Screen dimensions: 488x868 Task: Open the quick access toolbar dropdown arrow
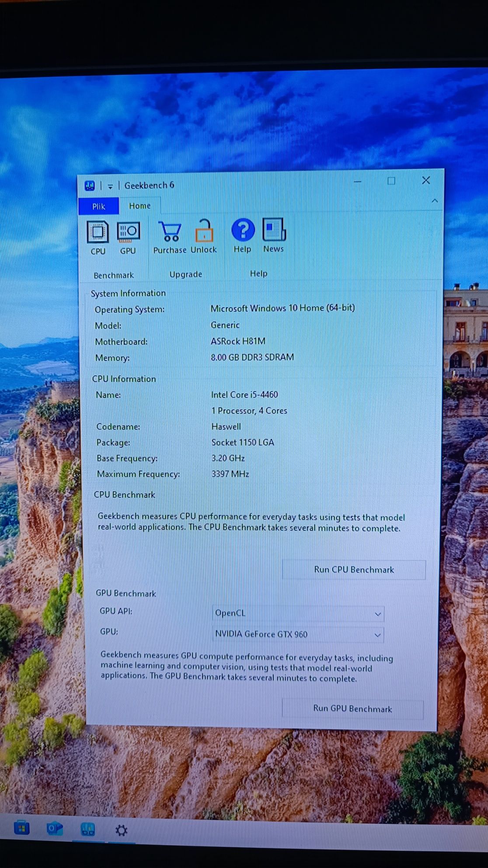(110, 186)
